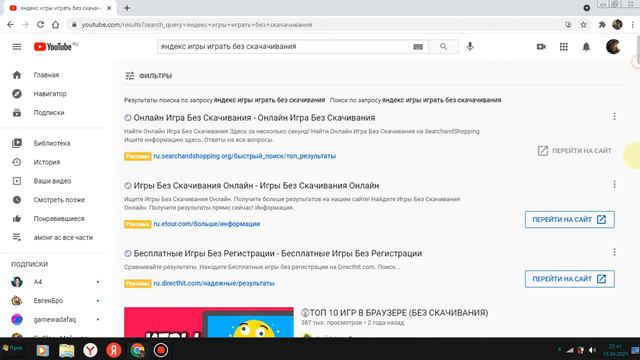Open options for Онлайн Игра Без Скачивания ad

(614, 117)
